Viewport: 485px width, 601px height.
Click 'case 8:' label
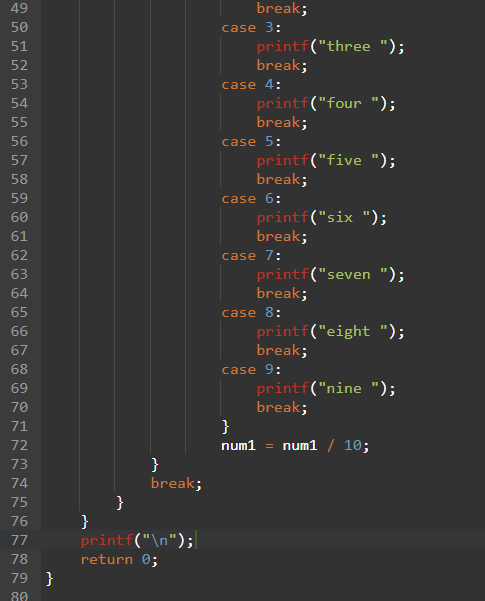click(251, 312)
